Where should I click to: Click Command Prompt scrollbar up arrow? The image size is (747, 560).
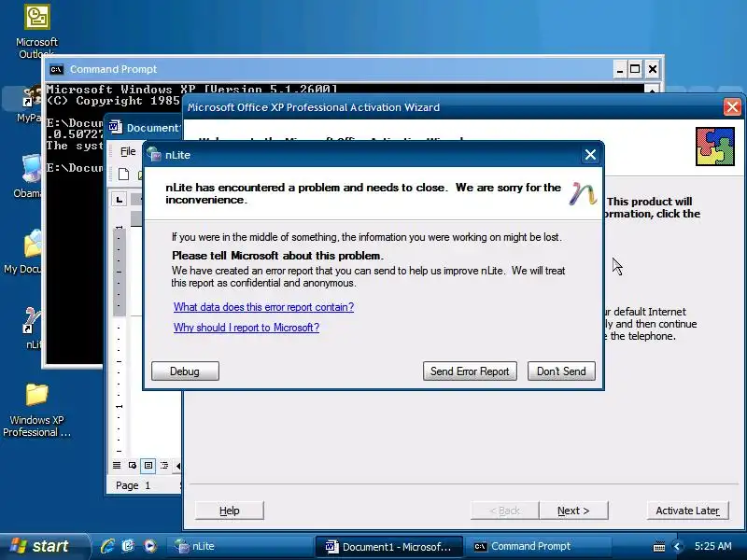(x=651, y=89)
